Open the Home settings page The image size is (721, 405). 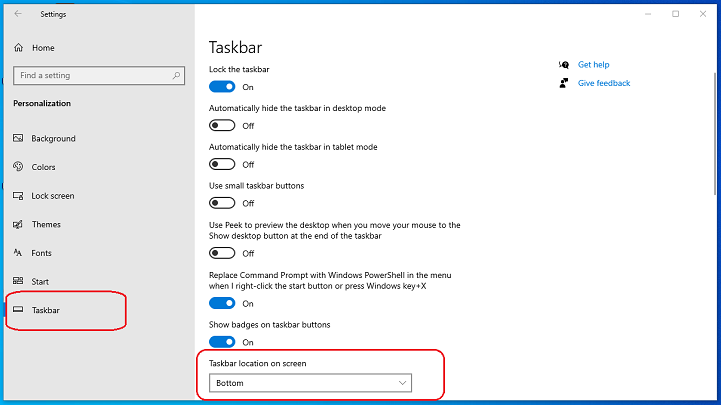point(43,48)
